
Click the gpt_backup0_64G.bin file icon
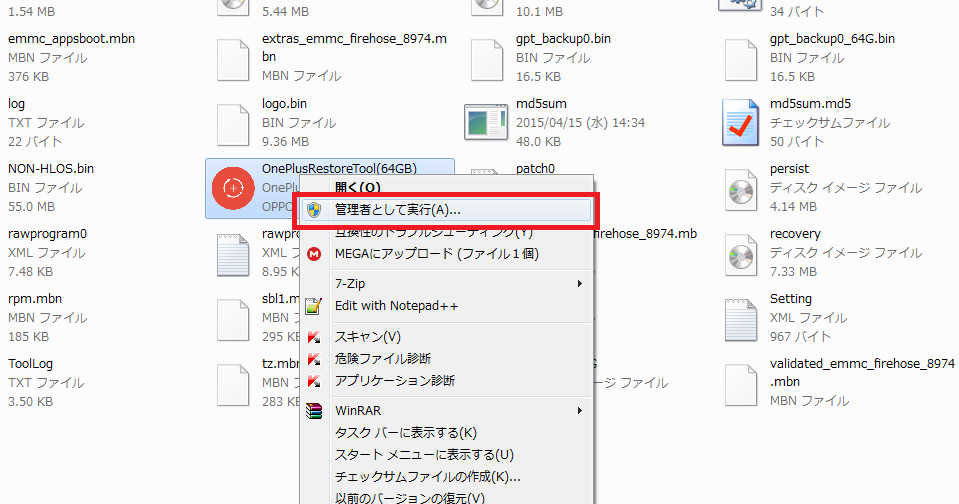(x=741, y=60)
